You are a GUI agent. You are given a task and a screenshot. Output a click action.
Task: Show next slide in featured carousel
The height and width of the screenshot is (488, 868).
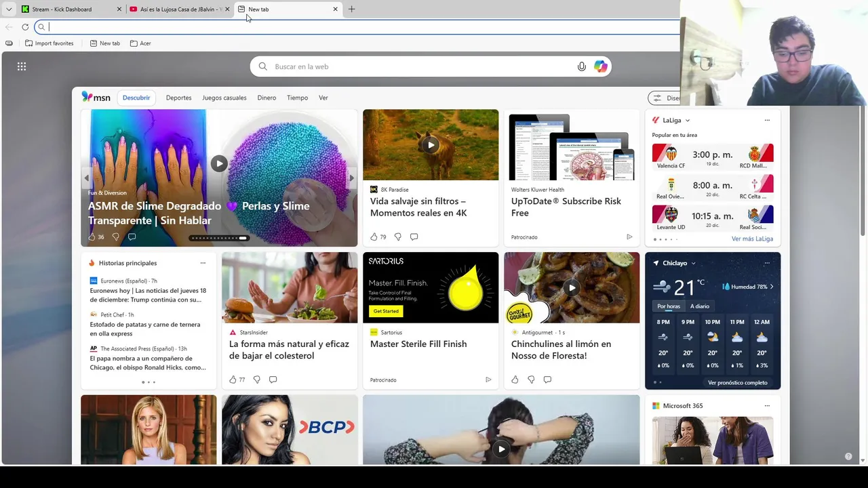click(351, 178)
